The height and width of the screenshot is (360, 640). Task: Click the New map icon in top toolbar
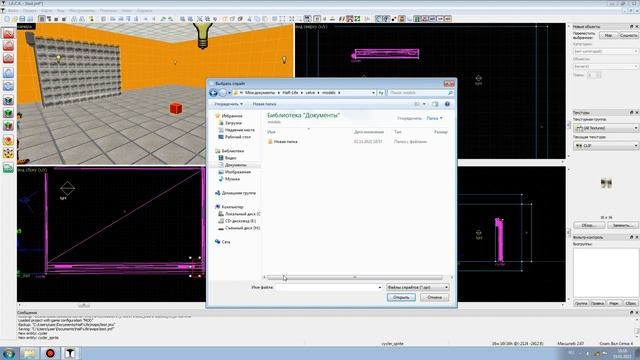[x=7, y=19]
